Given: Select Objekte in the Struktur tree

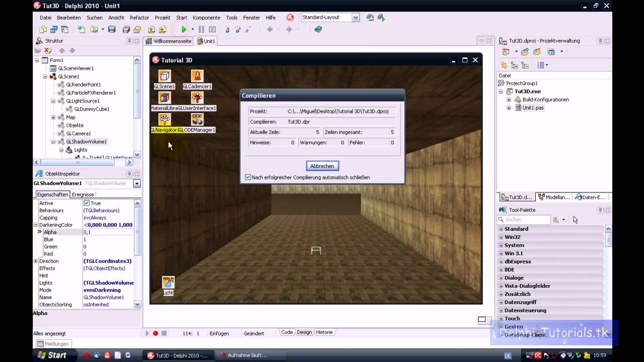Looking at the screenshot, I should pyautogui.click(x=74, y=125).
